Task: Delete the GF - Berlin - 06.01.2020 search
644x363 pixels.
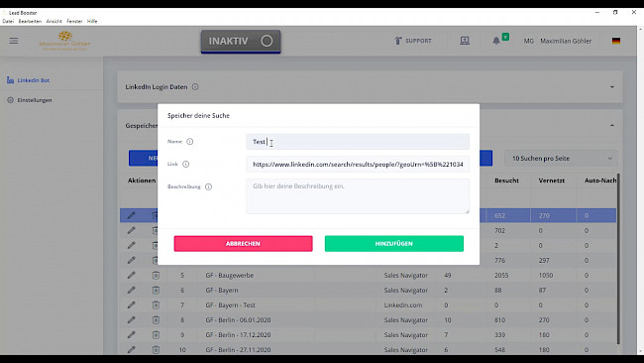Action: click(x=156, y=319)
